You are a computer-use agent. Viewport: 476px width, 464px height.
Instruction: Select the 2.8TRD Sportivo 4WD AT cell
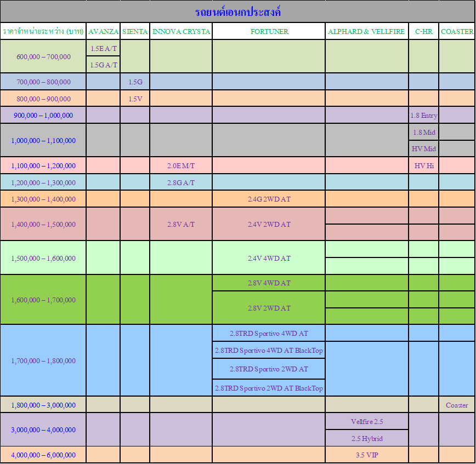(269, 333)
